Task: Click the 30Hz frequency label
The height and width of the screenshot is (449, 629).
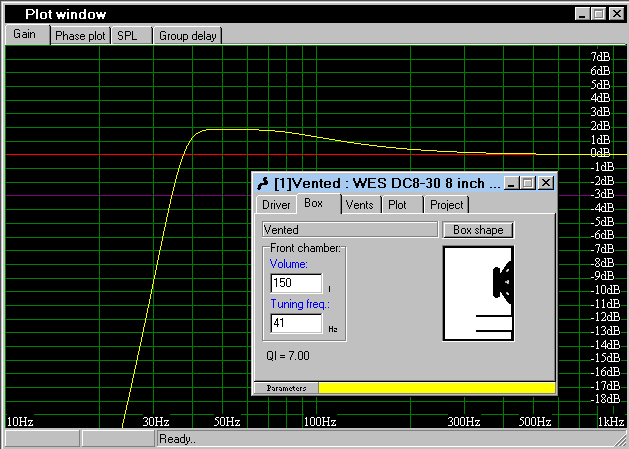Action: [x=156, y=422]
